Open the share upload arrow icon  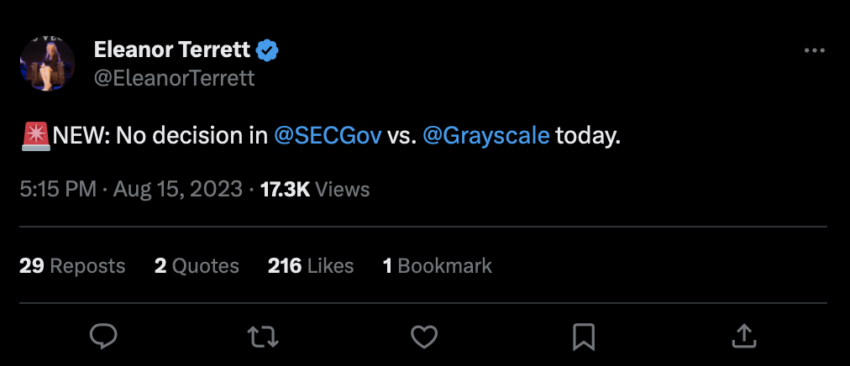click(x=744, y=336)
